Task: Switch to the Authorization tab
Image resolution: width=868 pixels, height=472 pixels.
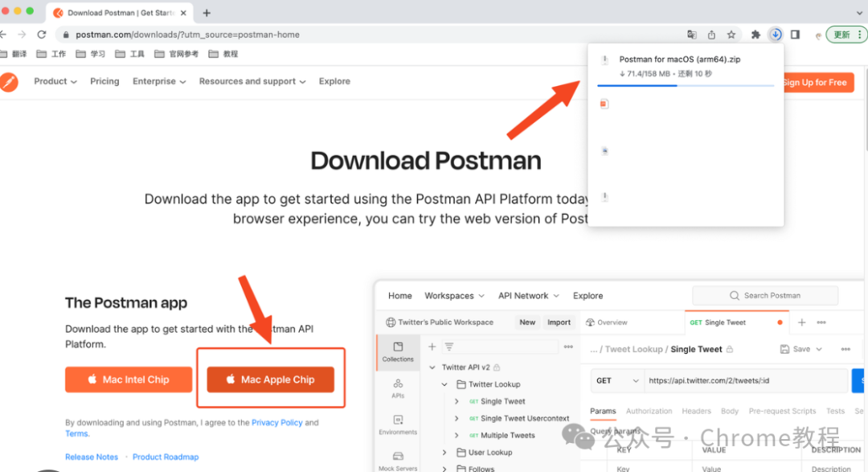Action: (649, 411)
